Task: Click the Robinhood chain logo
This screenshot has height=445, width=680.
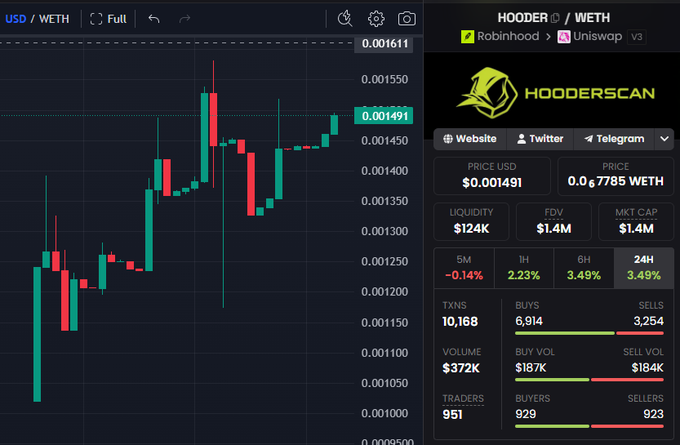Action: coord(468,36)
